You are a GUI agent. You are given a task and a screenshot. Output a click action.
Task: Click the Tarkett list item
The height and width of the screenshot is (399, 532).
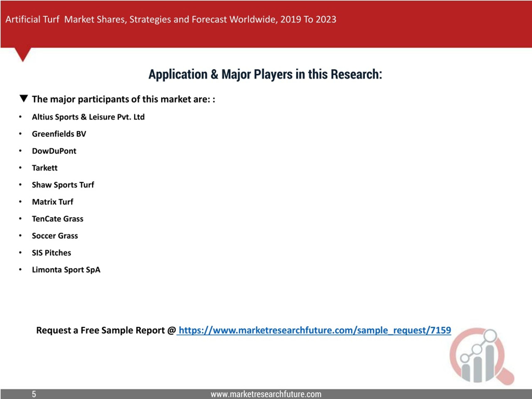pyautogui.click(x=45, y=168)
